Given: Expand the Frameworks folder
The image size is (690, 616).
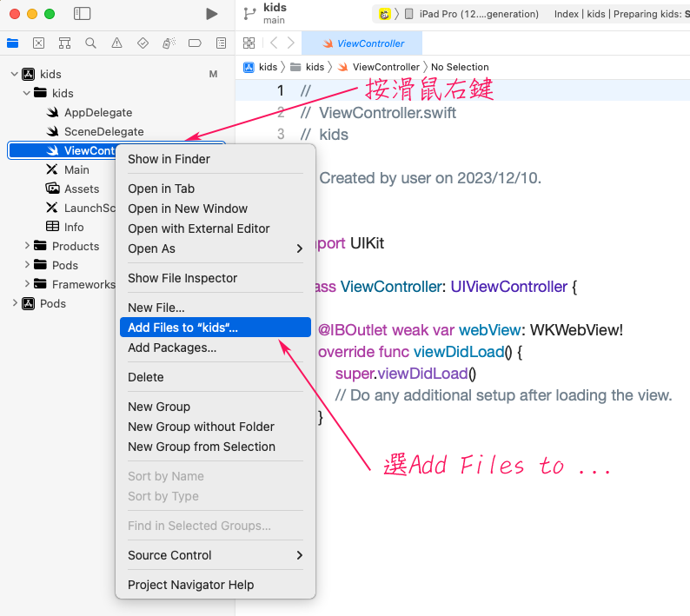Looking at the screenshot, I should (x=27, y=284).
